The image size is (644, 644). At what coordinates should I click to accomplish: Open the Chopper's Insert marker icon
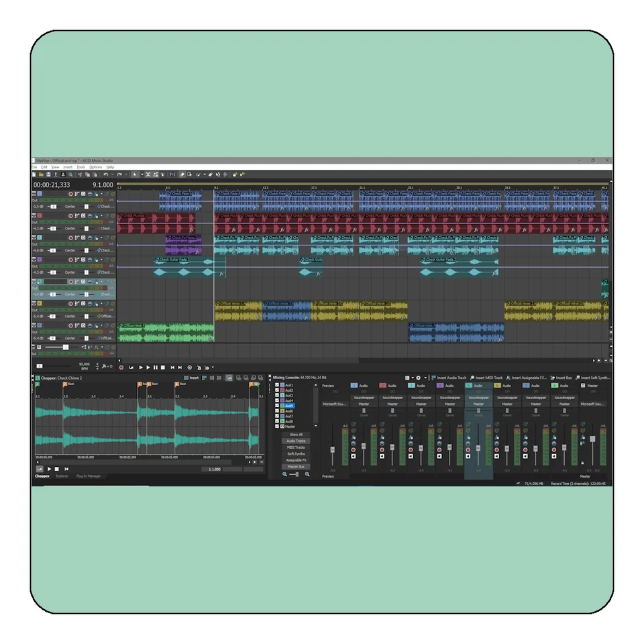point(186,378)
